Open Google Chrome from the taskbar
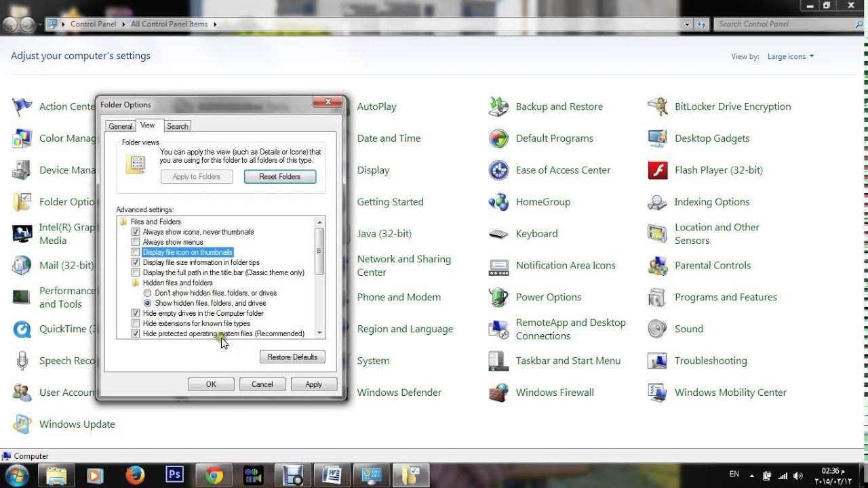Viewport: 868px width, 488px height. [214, 475]
